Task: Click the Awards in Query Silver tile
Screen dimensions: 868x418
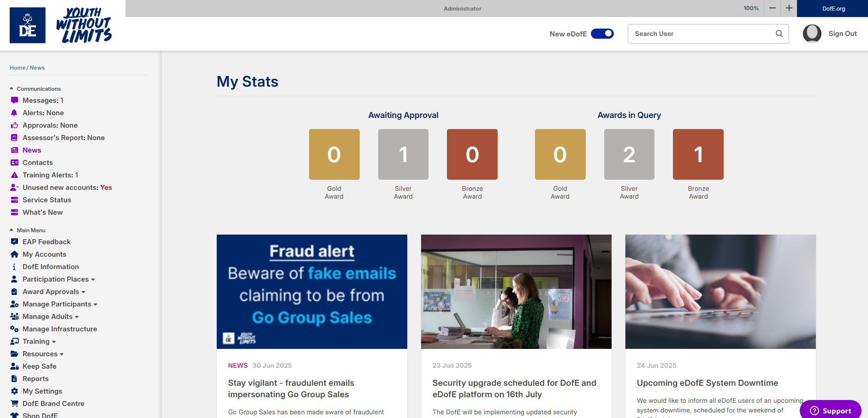Action: pos(629,154)
